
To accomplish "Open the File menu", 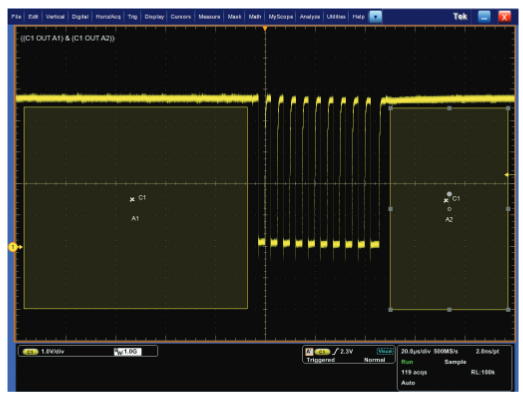I will click(16, 17).
